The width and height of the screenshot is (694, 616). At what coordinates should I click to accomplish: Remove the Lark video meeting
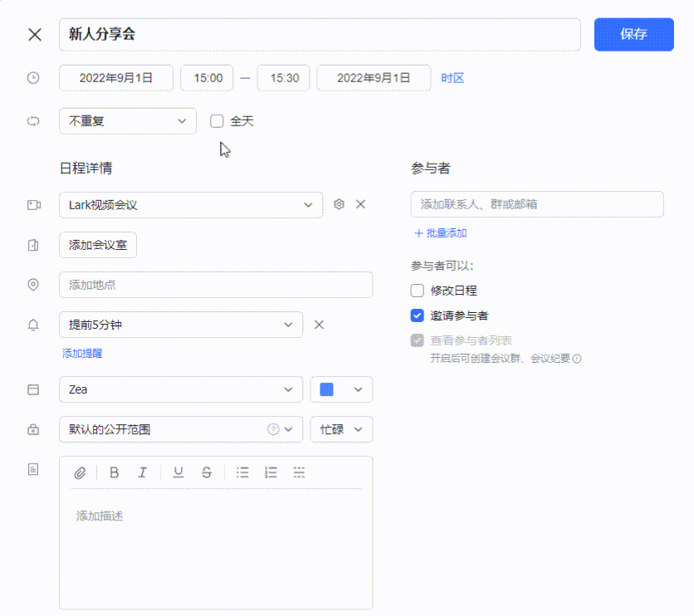click(x=360, y=204)
